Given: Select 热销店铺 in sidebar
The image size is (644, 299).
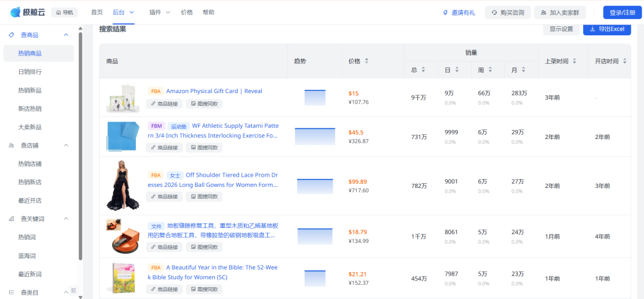Looking at the screenshot, I should [x=30, y=164].
